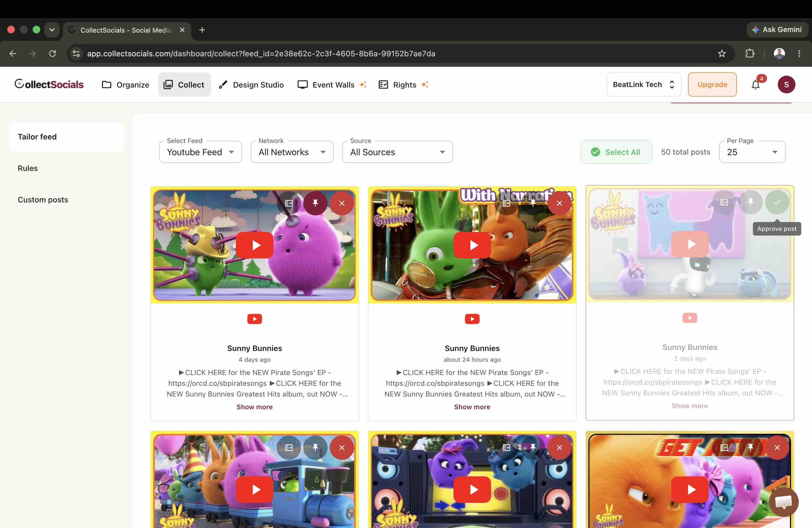Reject the 4 days ago Sunny Bunnies post
This screenshot has height=528, width=812.
pos(342,203)
